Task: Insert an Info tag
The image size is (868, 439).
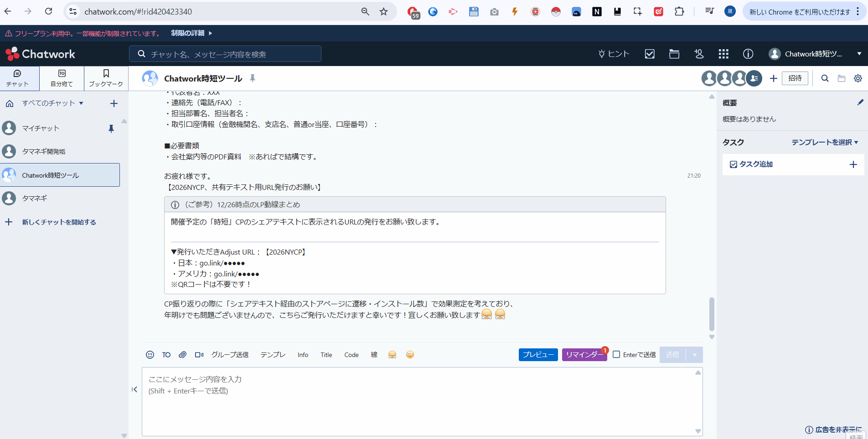Action: point(303,355)
